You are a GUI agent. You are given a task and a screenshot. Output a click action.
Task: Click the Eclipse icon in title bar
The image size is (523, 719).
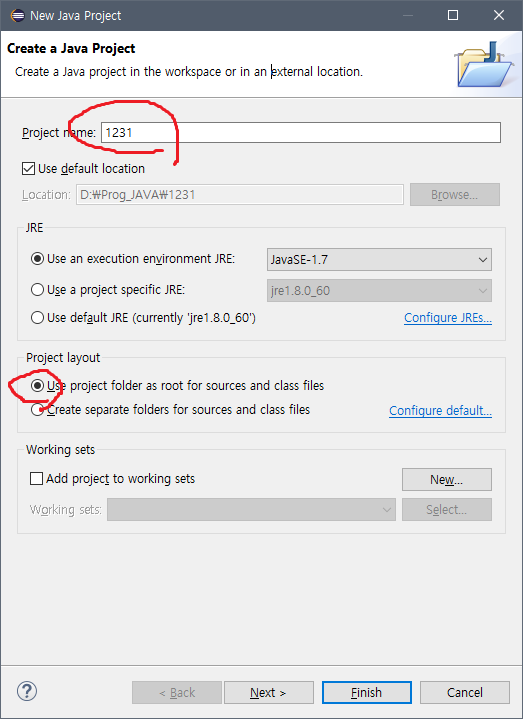click(x=17, y=15)
